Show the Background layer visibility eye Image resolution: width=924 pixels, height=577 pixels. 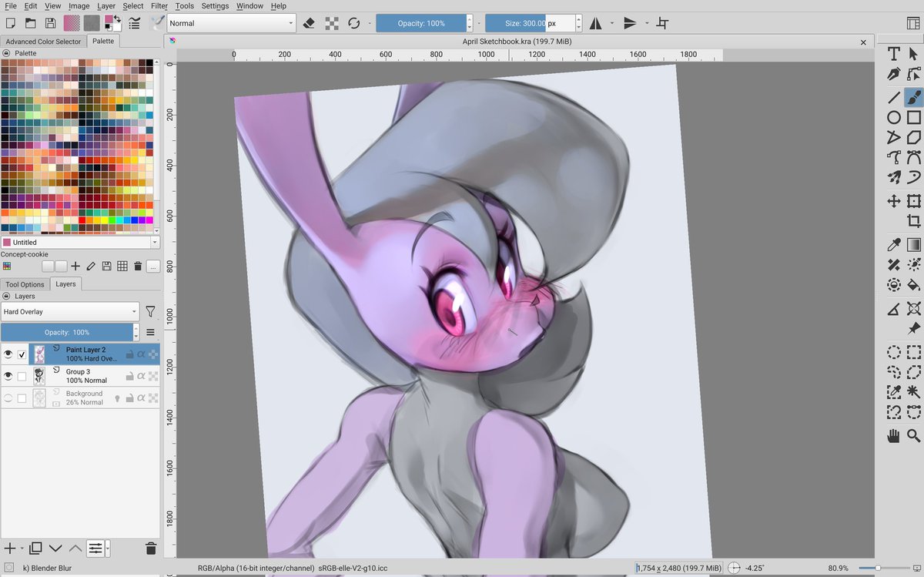pyautogui.click(x=8, y=398)
